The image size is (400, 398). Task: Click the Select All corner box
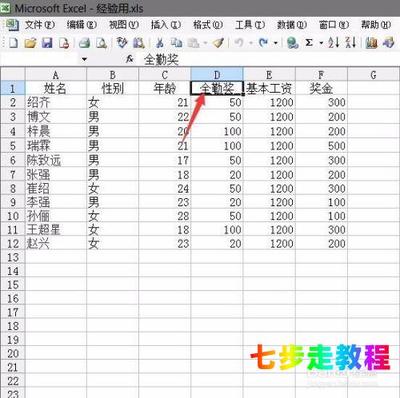[13, 74]
